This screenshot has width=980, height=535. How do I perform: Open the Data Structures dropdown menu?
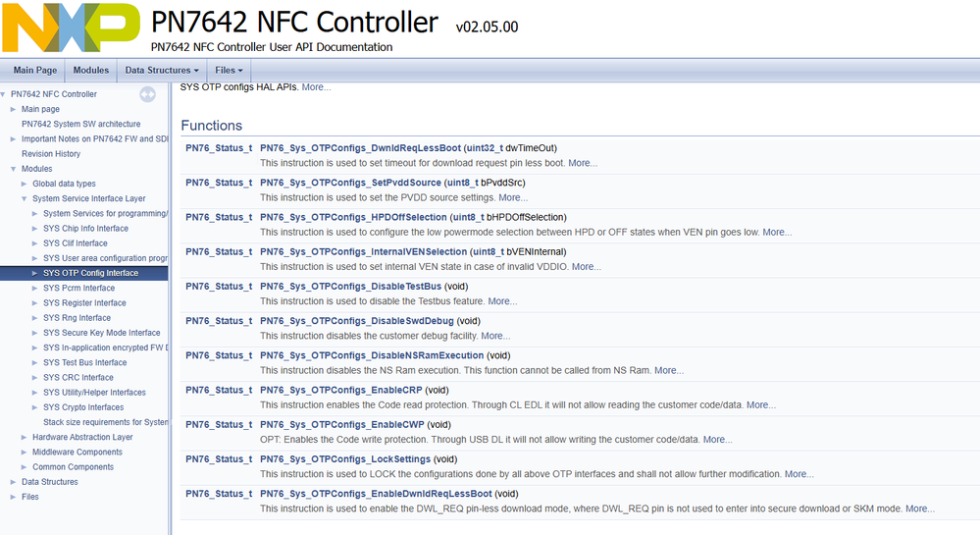(x=162, y=70)
